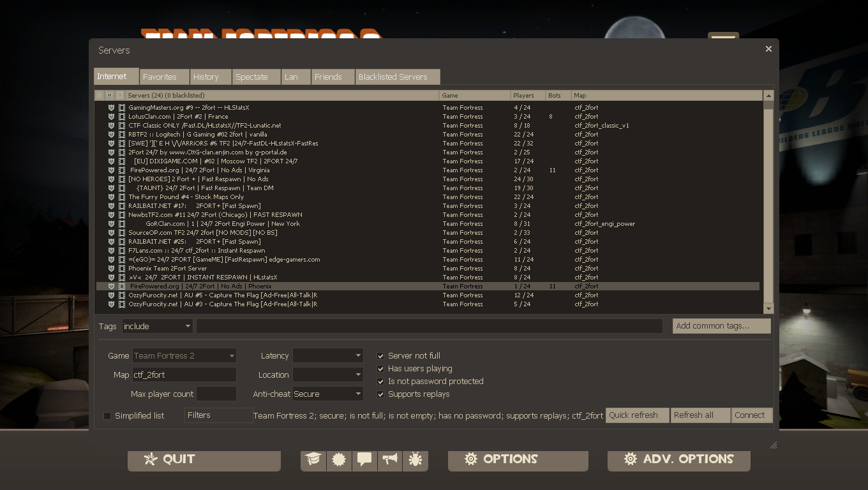
Task: Click the megaphone announcement icon
Action: click(390, 459)
